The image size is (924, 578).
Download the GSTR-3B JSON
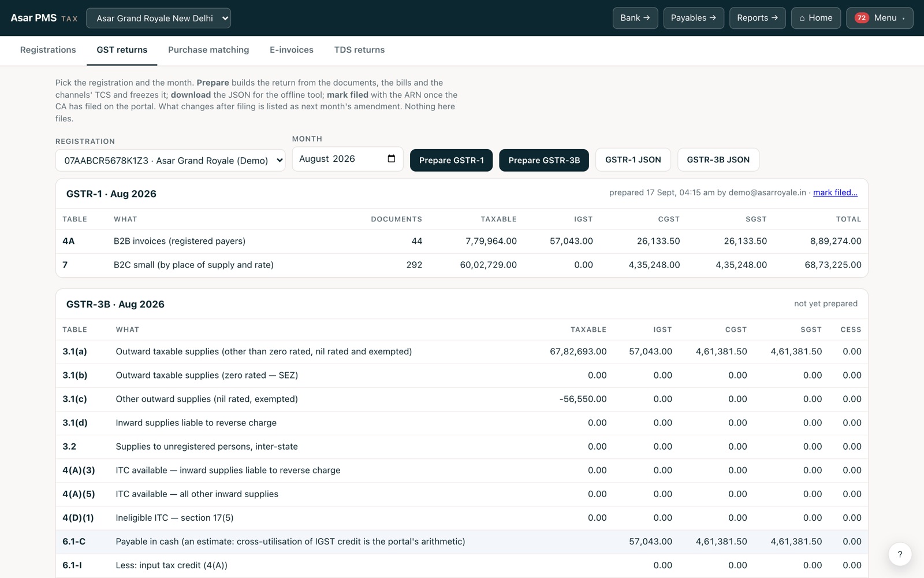tap(718, 160)
